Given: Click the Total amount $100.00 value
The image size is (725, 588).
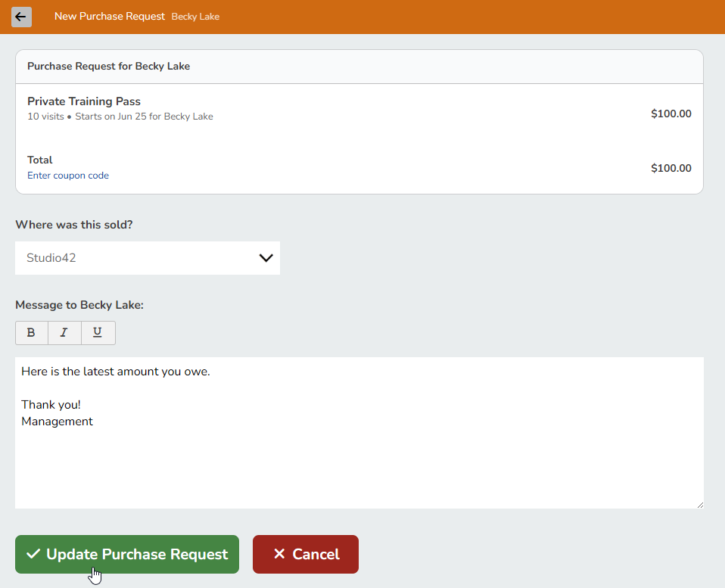Looking at the screenshot, I should [671, 168].
